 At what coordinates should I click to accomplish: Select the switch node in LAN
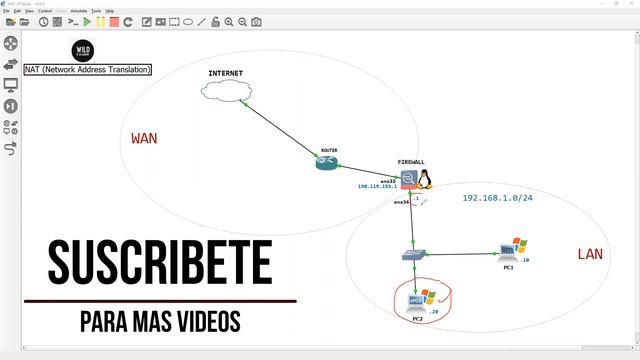point(413,255)
